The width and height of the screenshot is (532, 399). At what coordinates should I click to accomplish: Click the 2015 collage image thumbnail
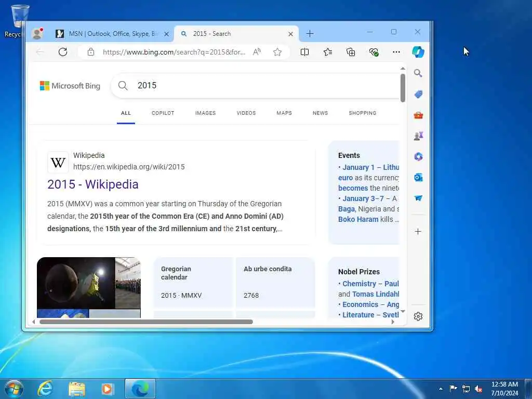pyautogui.click(x=88, y=287)
